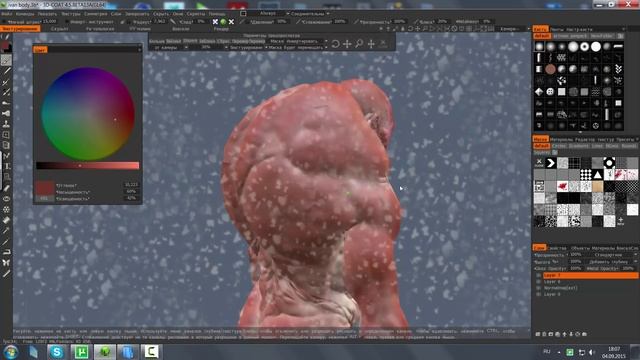640x360 pixels.
Task: Select the red circular brush alpha
Action: click(550, 69)
